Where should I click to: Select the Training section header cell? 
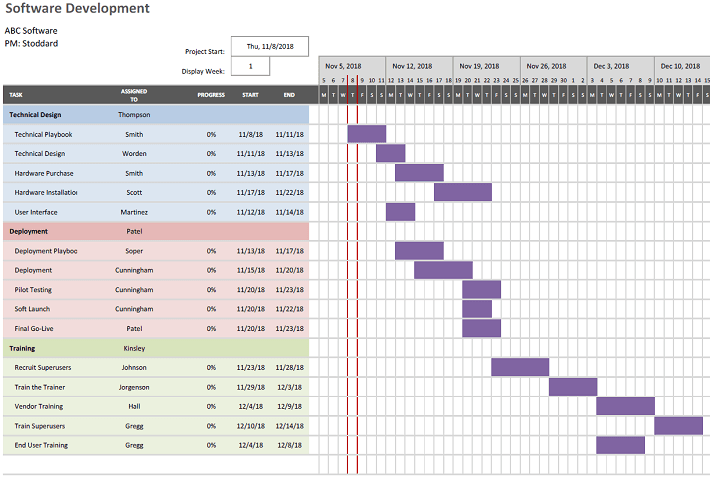tap(22, 348)
